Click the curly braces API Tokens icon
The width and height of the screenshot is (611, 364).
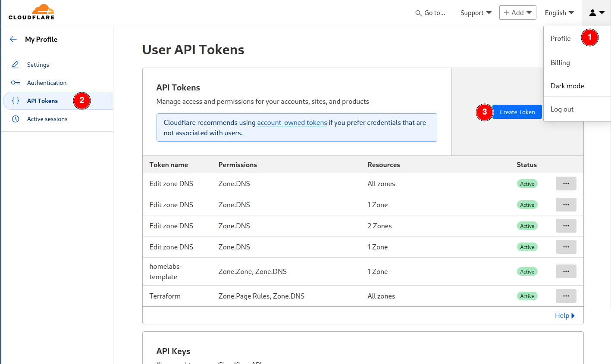point(16,101)
